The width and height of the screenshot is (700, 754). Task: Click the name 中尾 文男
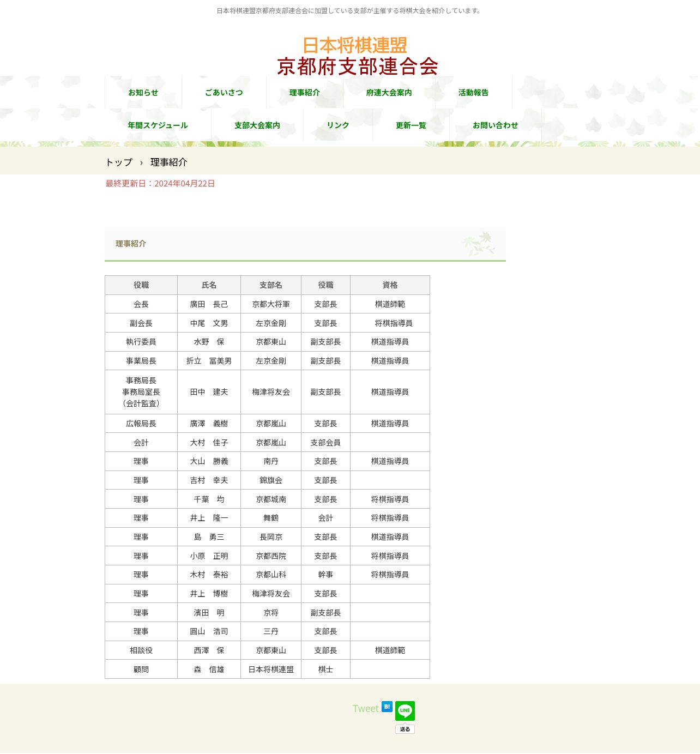pyautogui.click(x=209, y=323)
